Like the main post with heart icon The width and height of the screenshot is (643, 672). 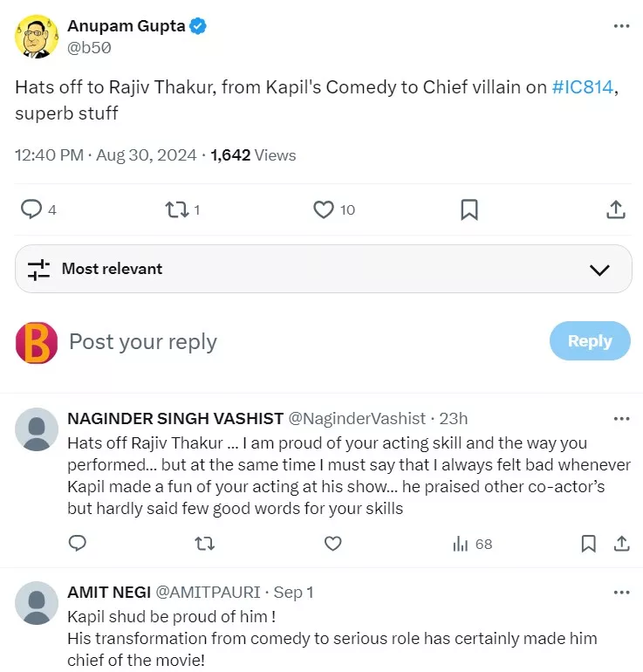(324, 209)
